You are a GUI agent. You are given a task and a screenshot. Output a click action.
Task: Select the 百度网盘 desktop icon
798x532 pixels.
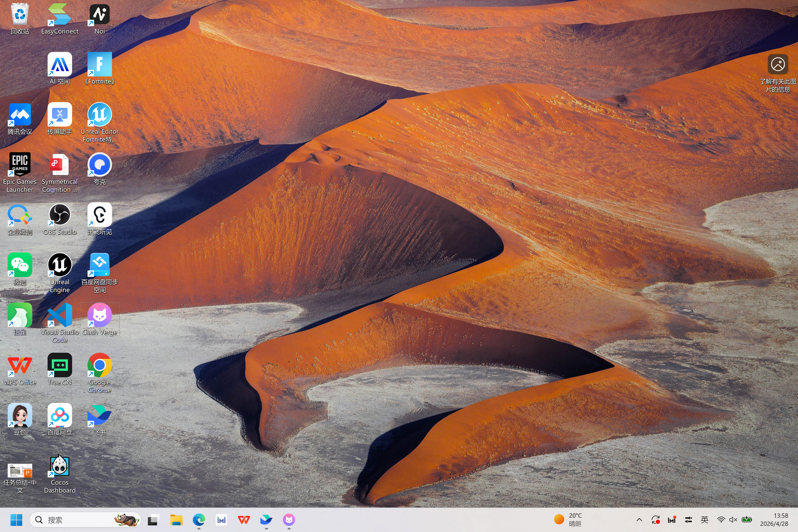[x=60, y=419]
